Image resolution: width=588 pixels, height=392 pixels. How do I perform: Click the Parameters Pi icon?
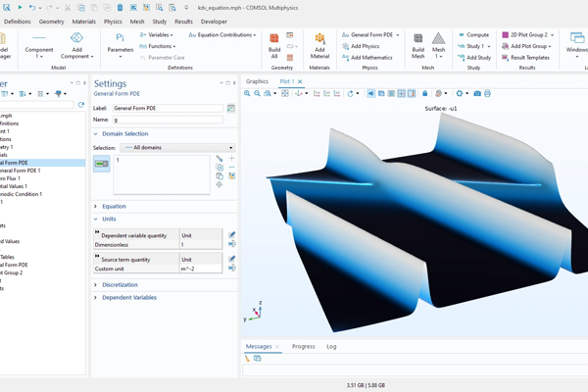120,37
